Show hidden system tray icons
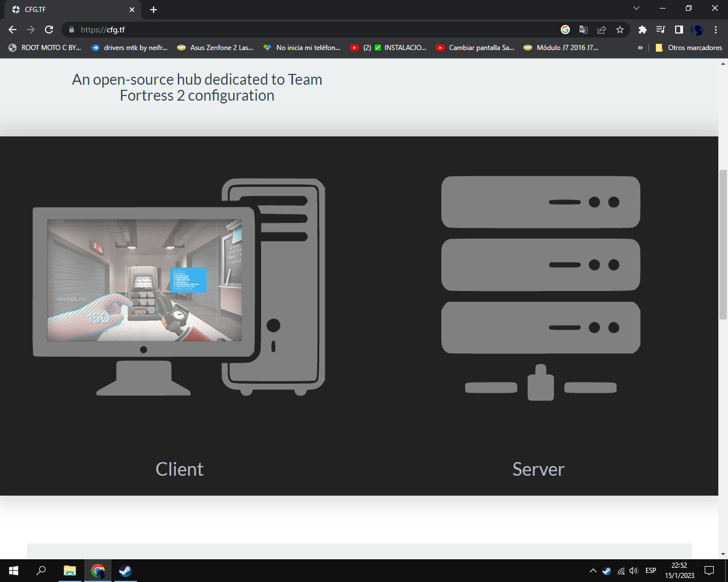Viewport: 728px width, 582px height. point(593,571)
